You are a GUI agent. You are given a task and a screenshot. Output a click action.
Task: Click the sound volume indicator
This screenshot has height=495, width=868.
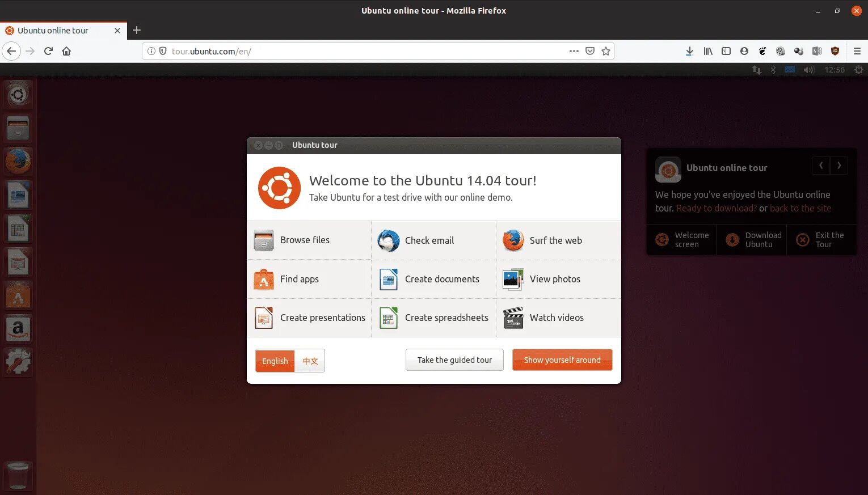coord(808,70)
